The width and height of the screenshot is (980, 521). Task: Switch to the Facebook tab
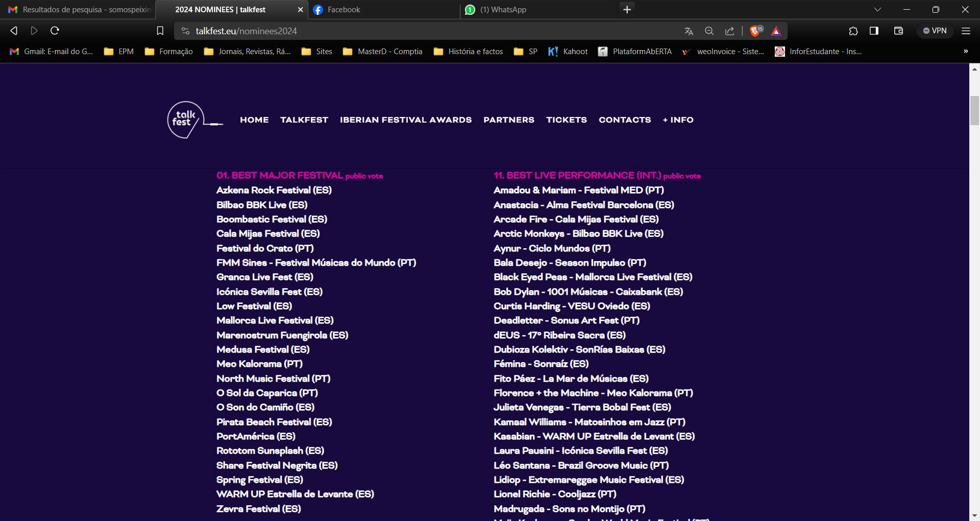point(383,10)
